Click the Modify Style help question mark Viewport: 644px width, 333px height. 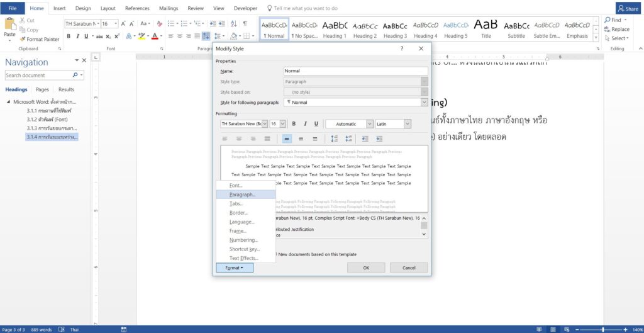coord(402,48)
